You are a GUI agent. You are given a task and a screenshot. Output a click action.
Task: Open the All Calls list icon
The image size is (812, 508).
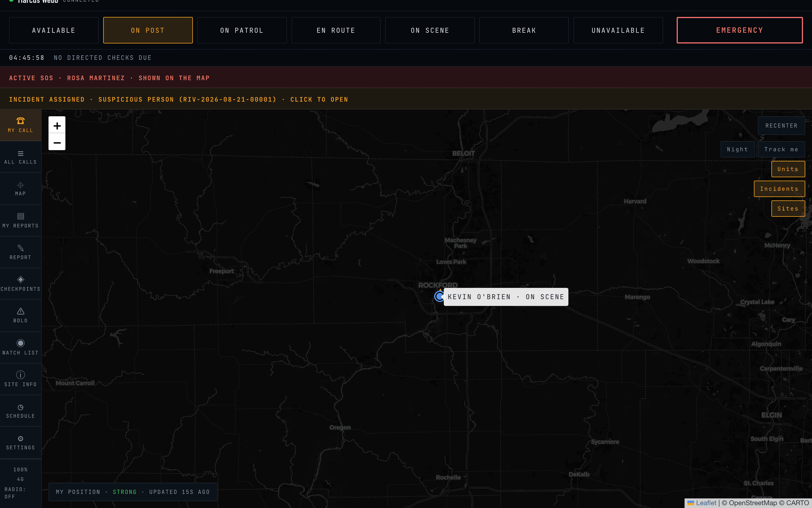(21, 154)
